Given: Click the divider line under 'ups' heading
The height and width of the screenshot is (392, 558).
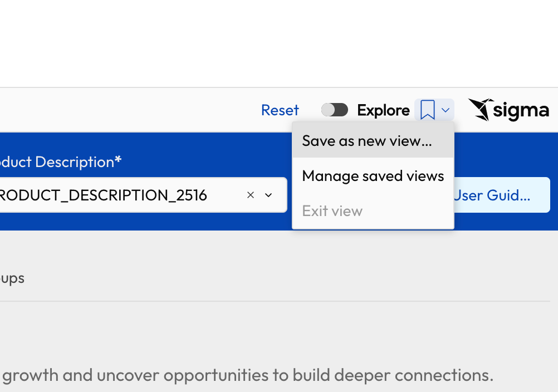Looking at the screenshot, I should coord(275,301).
